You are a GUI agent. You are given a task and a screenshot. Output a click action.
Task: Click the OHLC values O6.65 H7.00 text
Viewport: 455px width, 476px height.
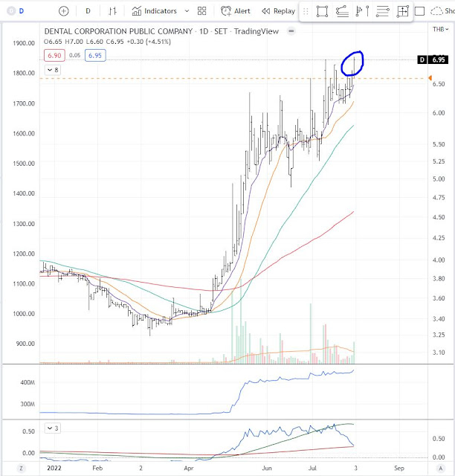63,42
